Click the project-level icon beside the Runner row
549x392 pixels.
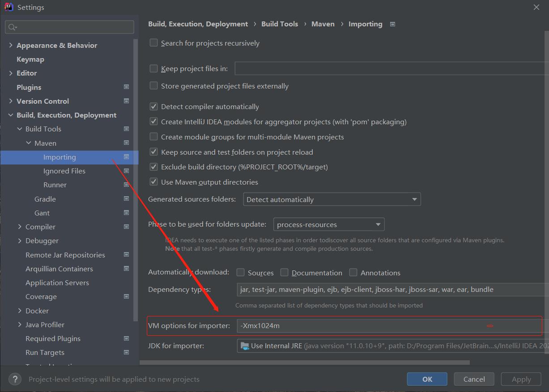click(126, 185)
